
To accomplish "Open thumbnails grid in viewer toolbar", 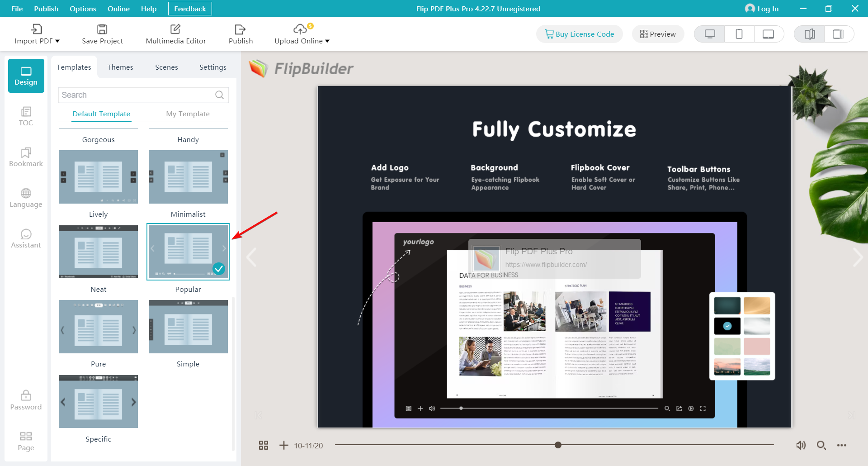I will 264,445.
